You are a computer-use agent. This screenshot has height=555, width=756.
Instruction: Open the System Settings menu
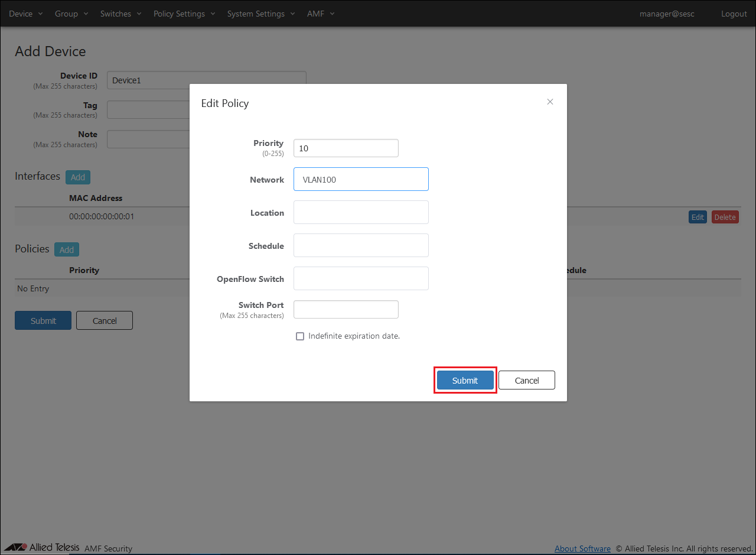(x=260, y=14)
